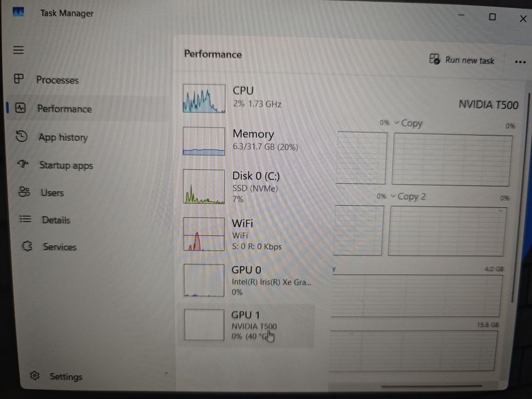This screenshot has width=532, height=399.
Task: Select the Memory 6.3/31.7 GB entry
Action: [x=247, y=140]
